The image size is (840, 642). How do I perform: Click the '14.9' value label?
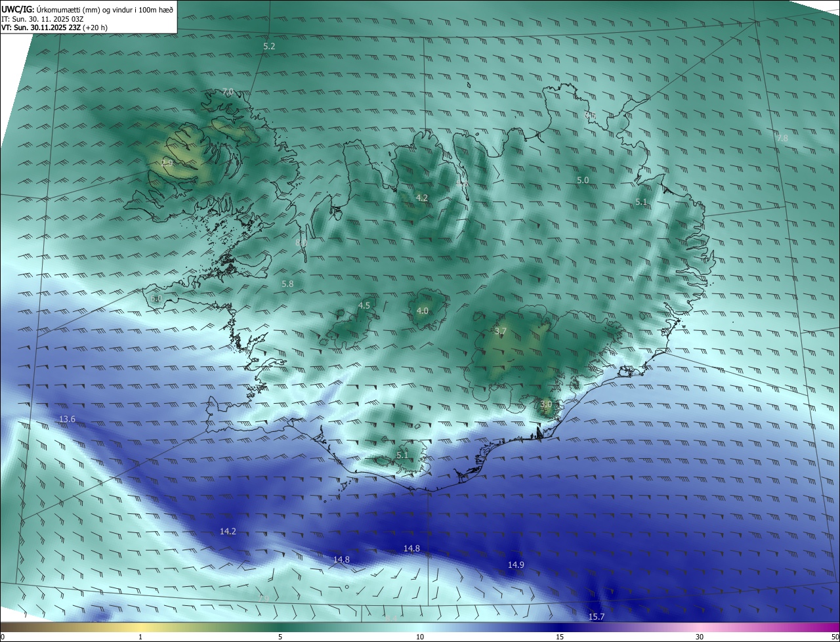[516, 565]
